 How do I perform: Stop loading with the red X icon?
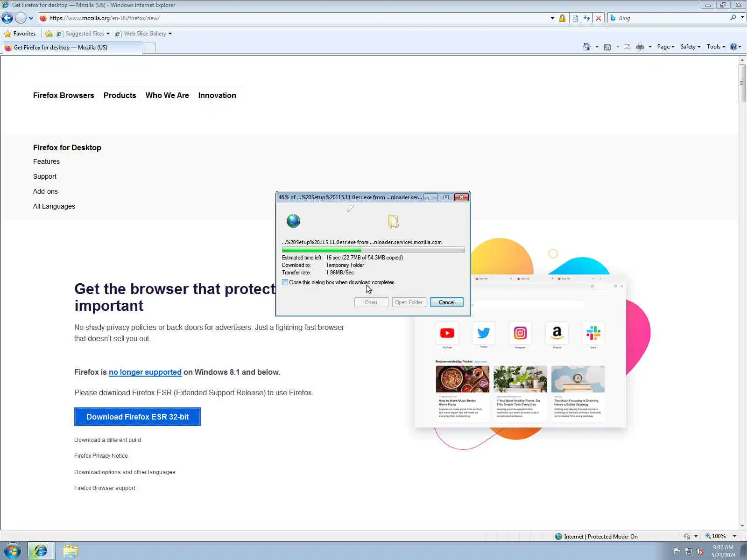(x=599, y=18)
